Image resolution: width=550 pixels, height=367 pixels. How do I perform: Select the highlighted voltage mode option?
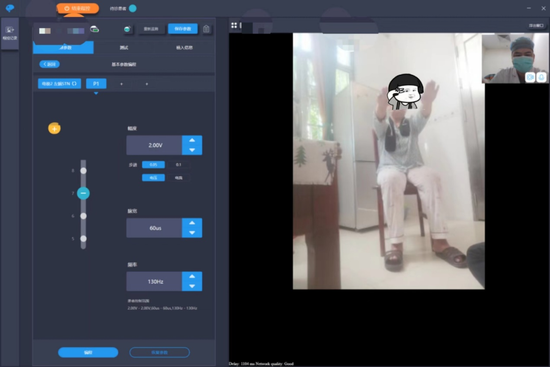coord(153,178)
